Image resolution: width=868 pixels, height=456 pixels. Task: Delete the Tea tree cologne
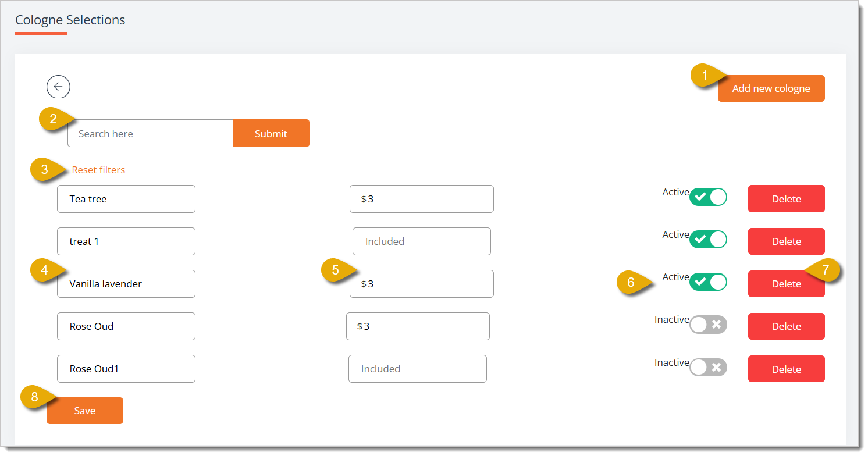[787, 199]
